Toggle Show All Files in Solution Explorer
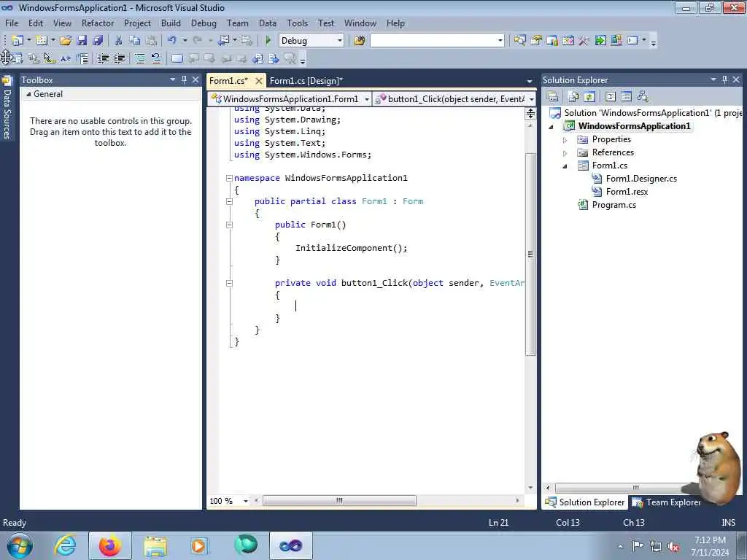Screen dimensions: 747x560 coord(573,97)
